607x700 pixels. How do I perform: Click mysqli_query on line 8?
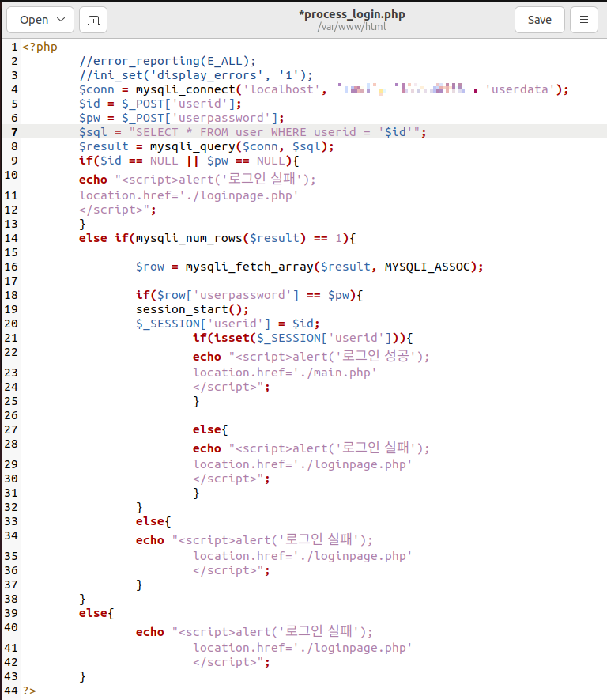193,146
